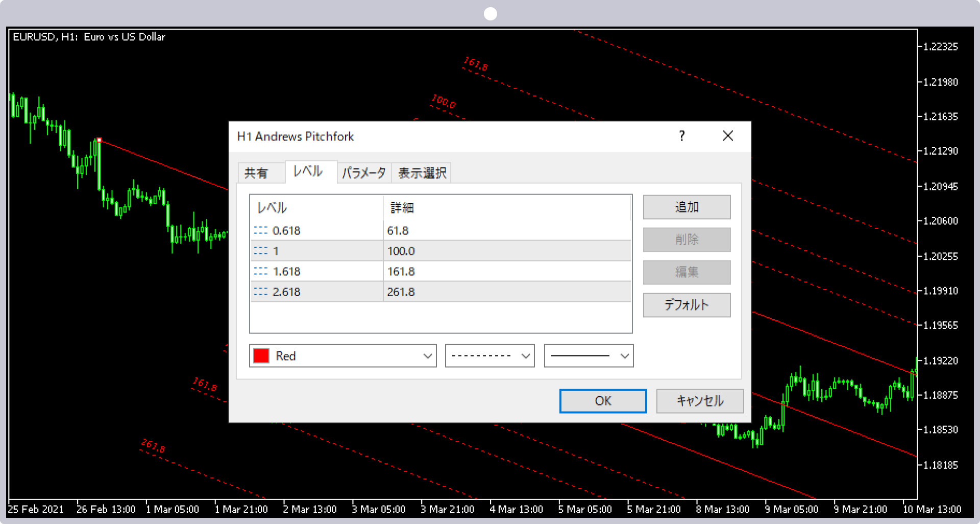Open the dashed line style dropdown
The width and height of the screenshot is (980, 524).
click(x=489, y=356)
